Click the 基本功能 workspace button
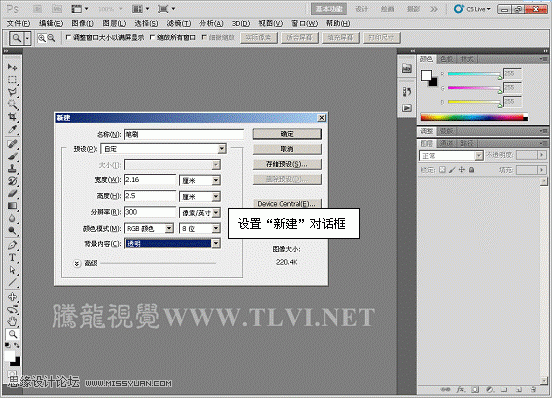 tap(329, 9)
